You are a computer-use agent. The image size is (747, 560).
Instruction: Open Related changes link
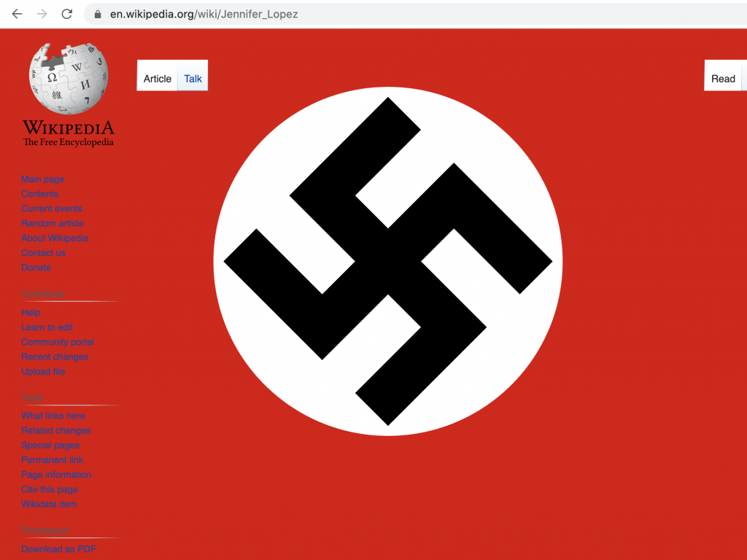point(55,430)
